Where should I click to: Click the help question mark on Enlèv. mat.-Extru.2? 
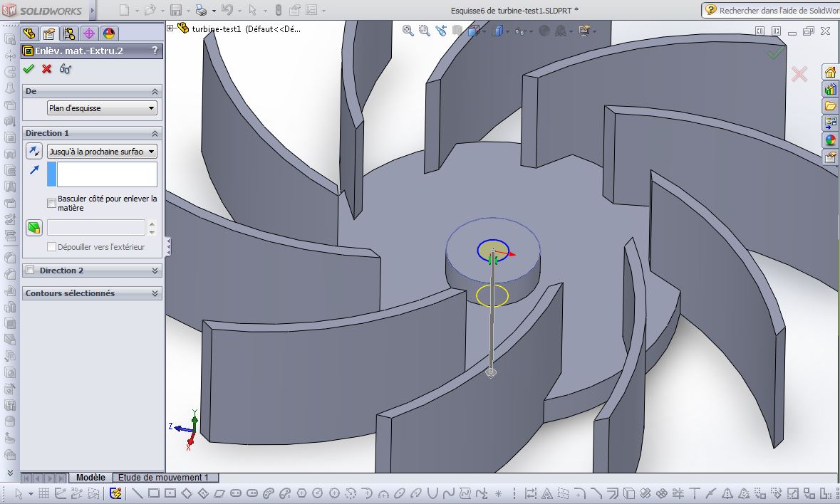coord(156,50)
